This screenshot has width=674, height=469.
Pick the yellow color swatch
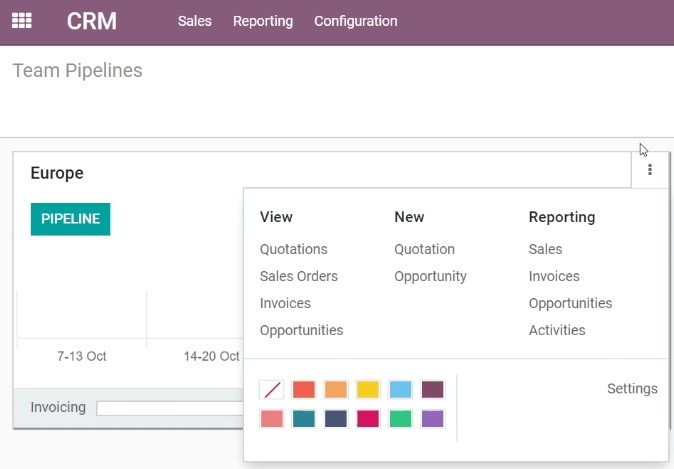click(x=368, y=390)
